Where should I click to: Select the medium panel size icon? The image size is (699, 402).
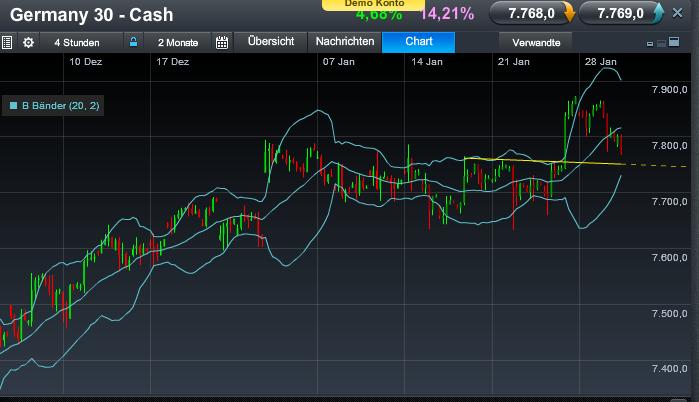coord(661,43)
